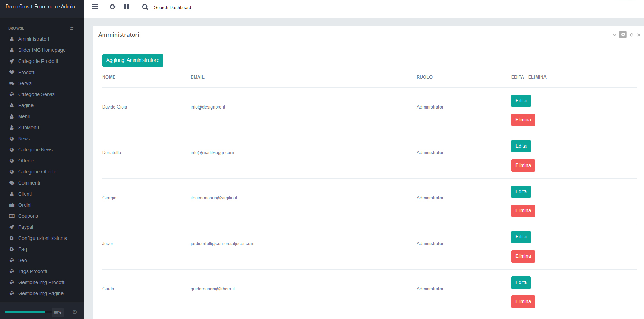This screenshot has width=644, height=319.
Task: Open the grid apps icon in toolbar
Action: point(127,7)
